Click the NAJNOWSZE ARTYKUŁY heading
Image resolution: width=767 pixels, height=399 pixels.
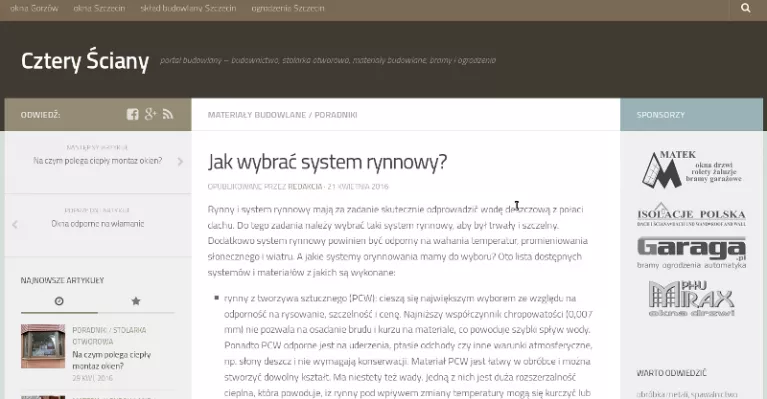click(62, 280)
